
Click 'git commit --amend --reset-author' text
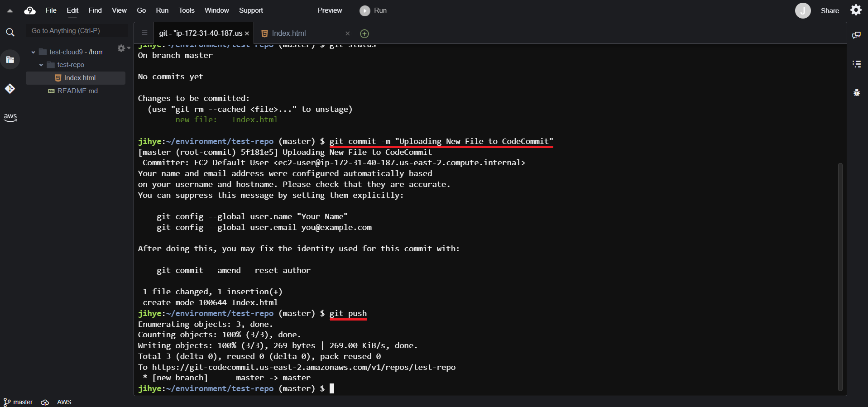(x=234, y=270)
